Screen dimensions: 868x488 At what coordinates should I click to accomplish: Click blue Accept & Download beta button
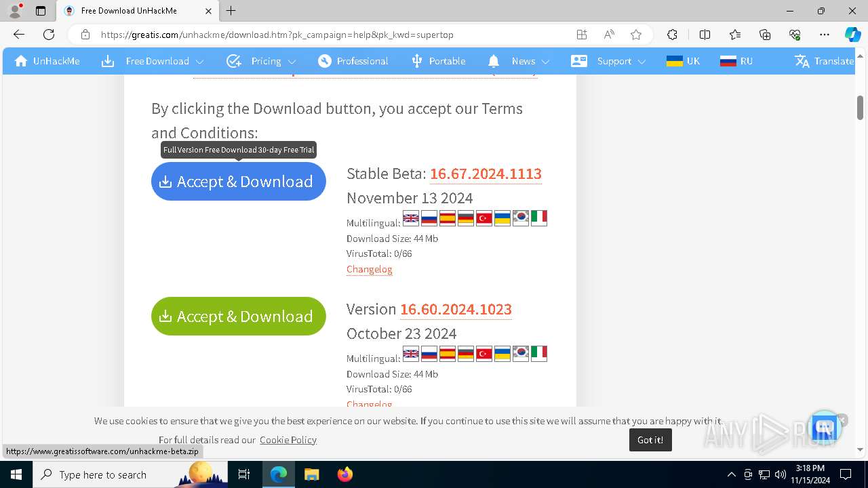click(239, 182)
